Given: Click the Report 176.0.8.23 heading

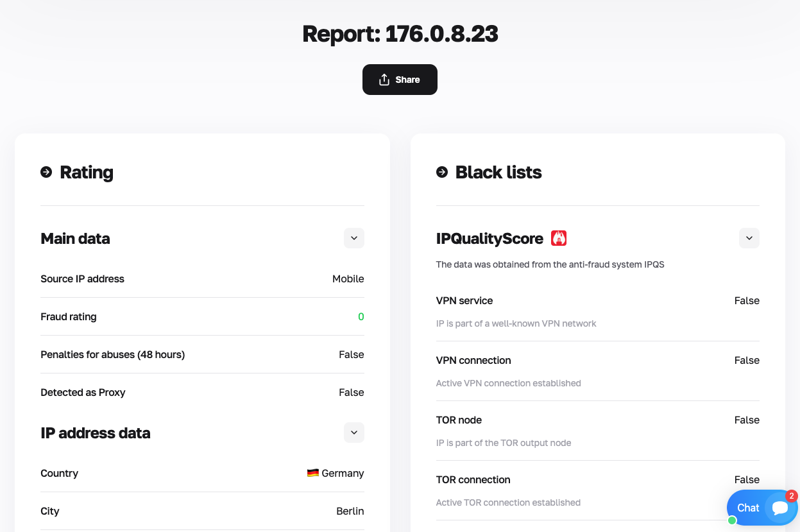Looking at the screenshot, I should click(400, 34).
